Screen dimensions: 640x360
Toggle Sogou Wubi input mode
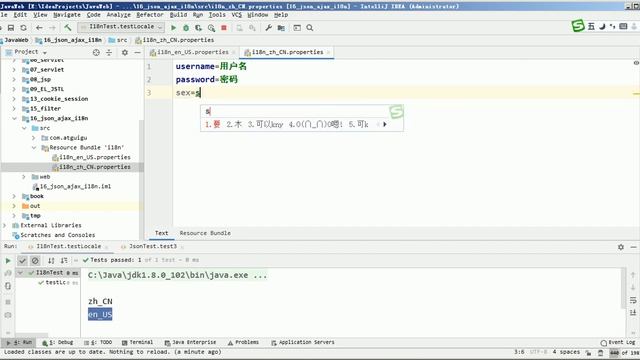[591, 27]
